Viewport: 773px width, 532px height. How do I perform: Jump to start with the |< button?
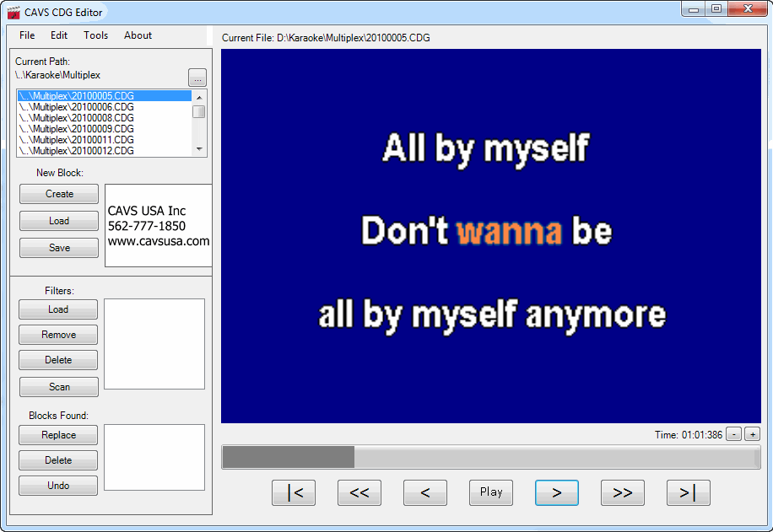294,492
